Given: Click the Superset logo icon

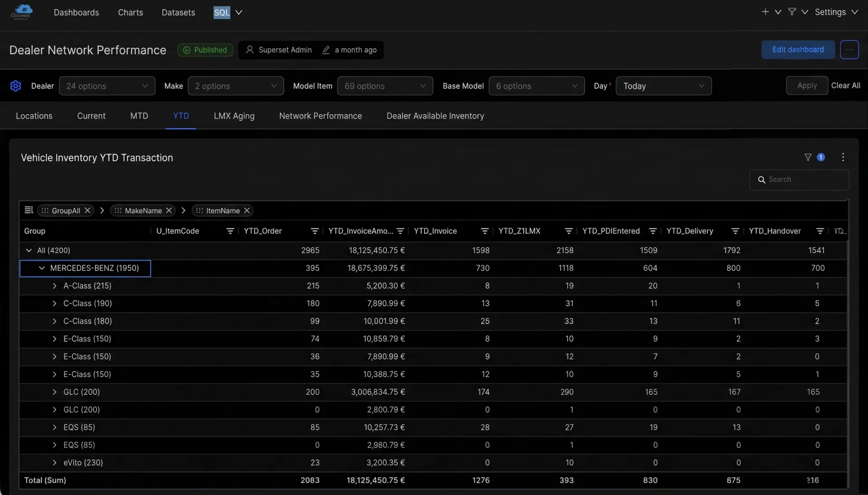Looking at the screenshot, I should coord(21,12).
